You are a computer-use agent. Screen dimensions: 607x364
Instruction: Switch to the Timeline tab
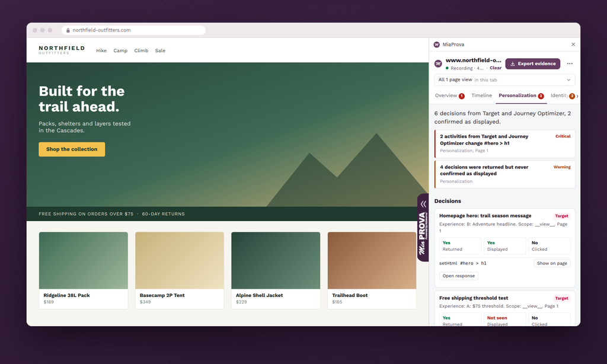click(481, 95)
